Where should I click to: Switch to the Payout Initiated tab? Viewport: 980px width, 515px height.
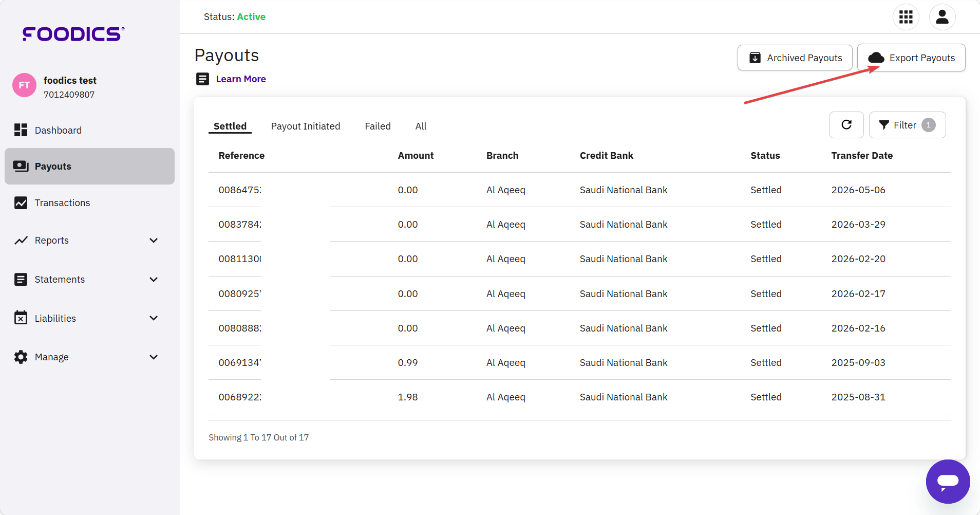pyautogui.click(x=306, y=126)
